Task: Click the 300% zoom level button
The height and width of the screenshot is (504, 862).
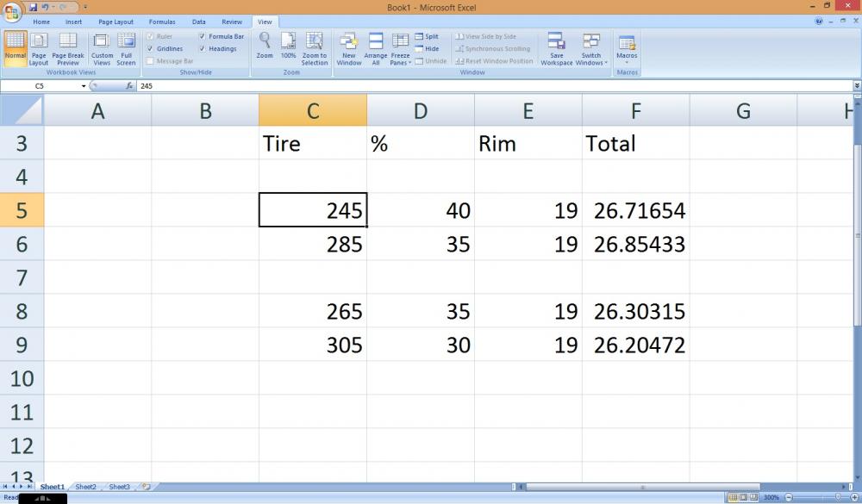Action: 771,497
